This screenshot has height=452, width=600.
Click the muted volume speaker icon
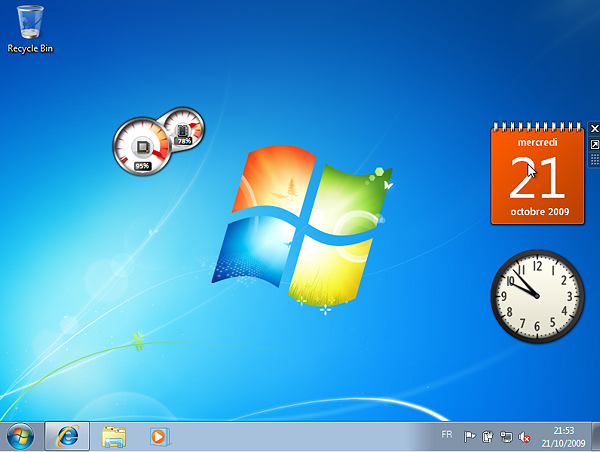523,436
